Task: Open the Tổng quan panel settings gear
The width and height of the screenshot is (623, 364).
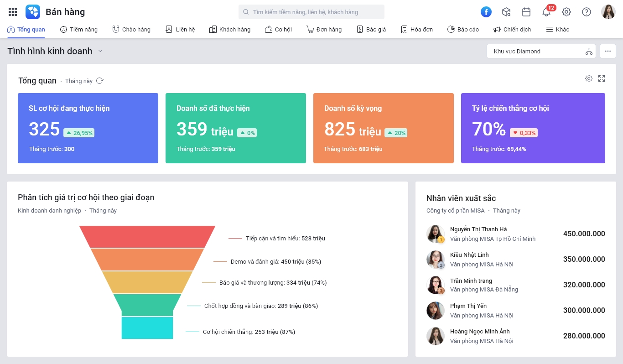Action: tap(589, 78)
